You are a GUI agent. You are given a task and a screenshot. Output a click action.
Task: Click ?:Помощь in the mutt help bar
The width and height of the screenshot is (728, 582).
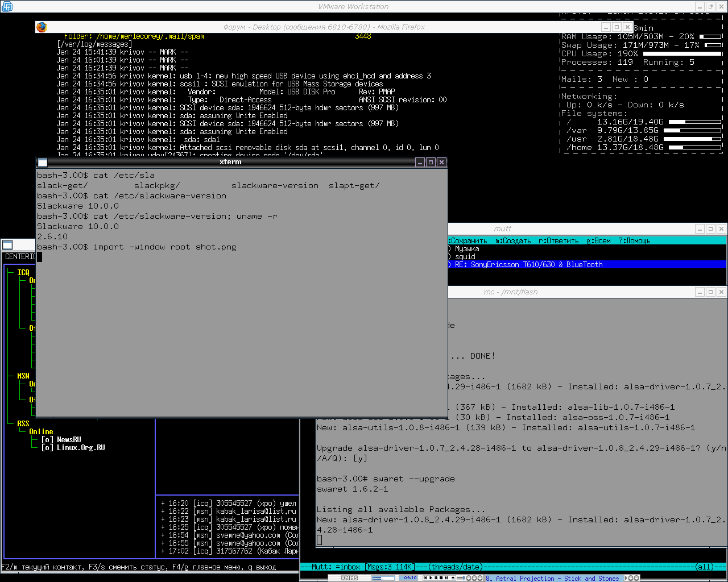tap(634, 240)
